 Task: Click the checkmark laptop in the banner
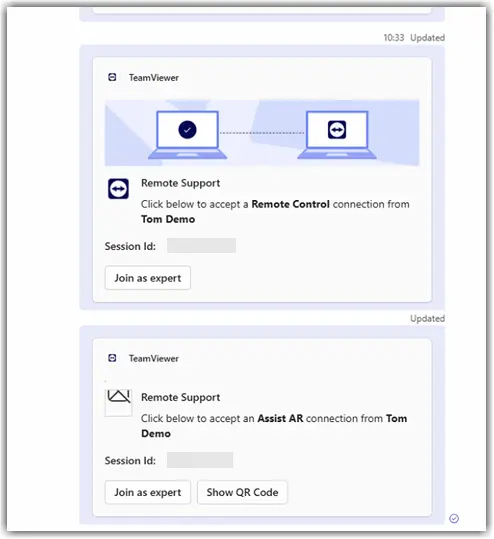pyautogui.click(x=187, y=135)
